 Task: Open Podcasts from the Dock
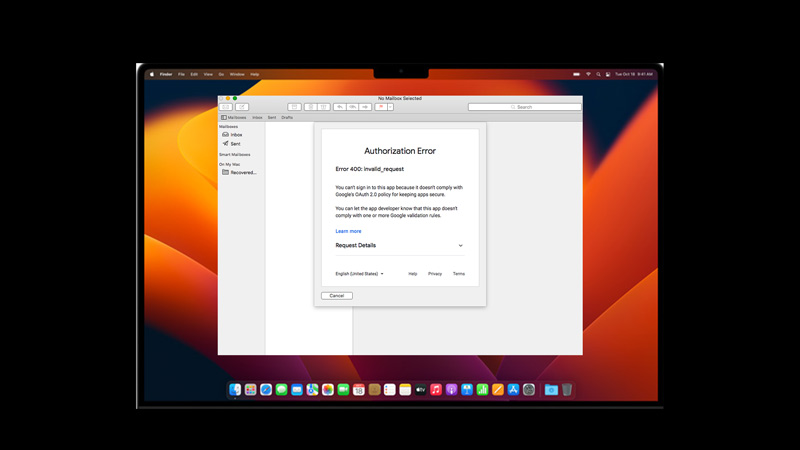pos(452,390)
